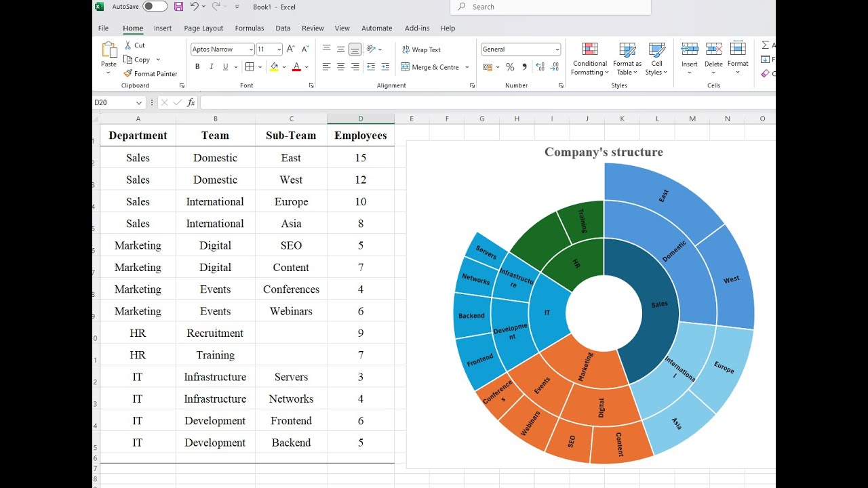This screenshot has height=488, width=868.
Task: Apply red font color swatch
Action: (296, 66)
